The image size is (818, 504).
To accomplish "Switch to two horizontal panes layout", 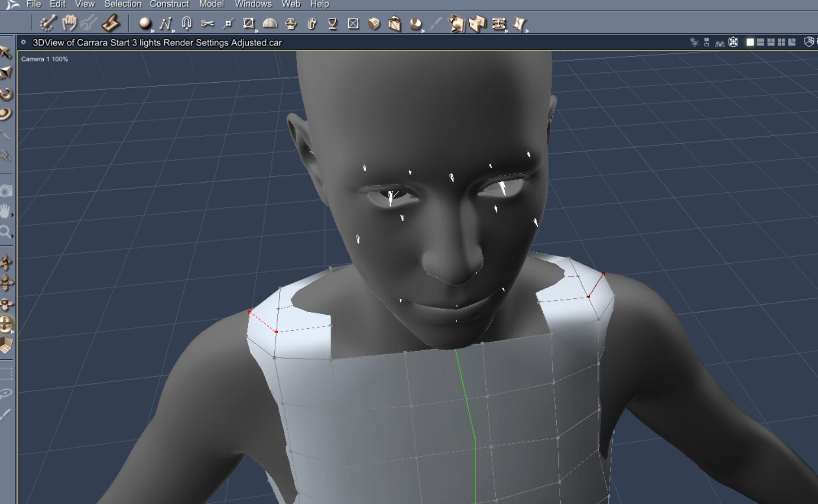I will (760, 42).
